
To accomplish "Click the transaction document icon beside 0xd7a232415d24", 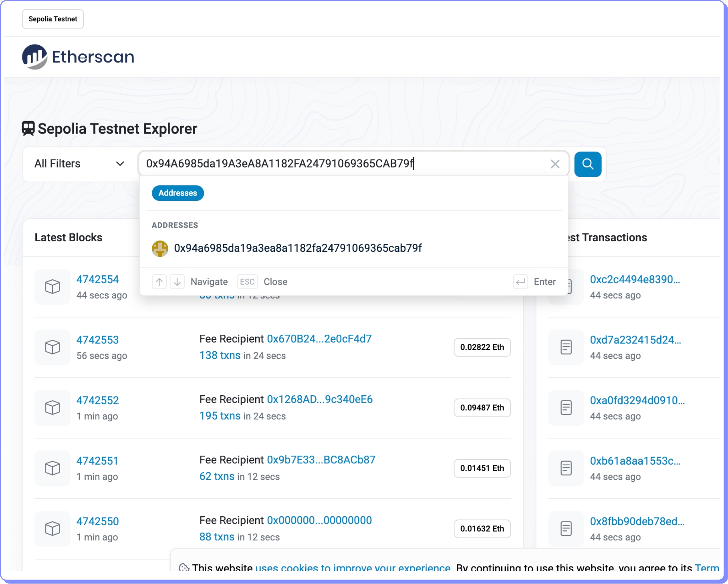I will [x=566, y=347].
